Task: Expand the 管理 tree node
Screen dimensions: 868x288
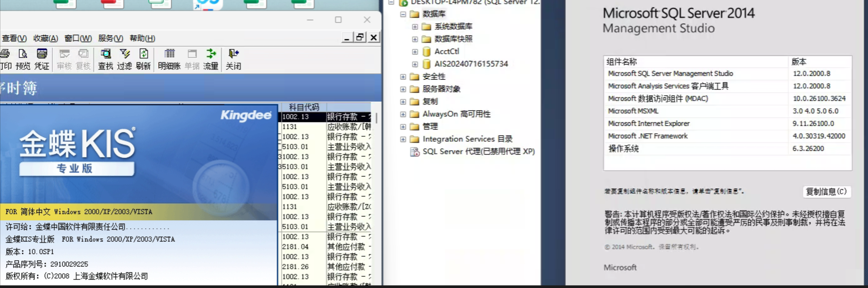Action: pyautogui.click(x=403, y=127)
